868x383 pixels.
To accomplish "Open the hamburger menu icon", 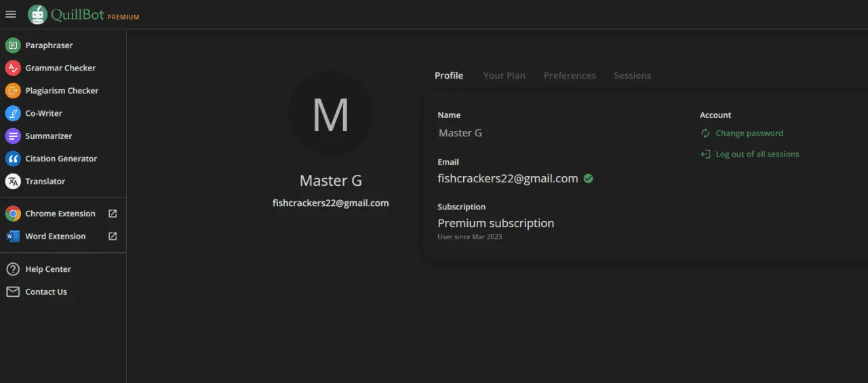I will (11, 14).
